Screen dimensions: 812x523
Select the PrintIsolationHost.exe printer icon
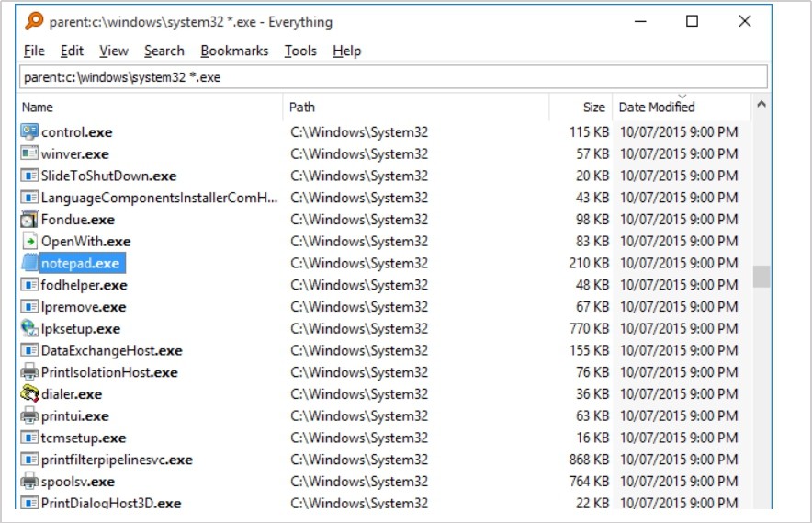coord(29,371)
